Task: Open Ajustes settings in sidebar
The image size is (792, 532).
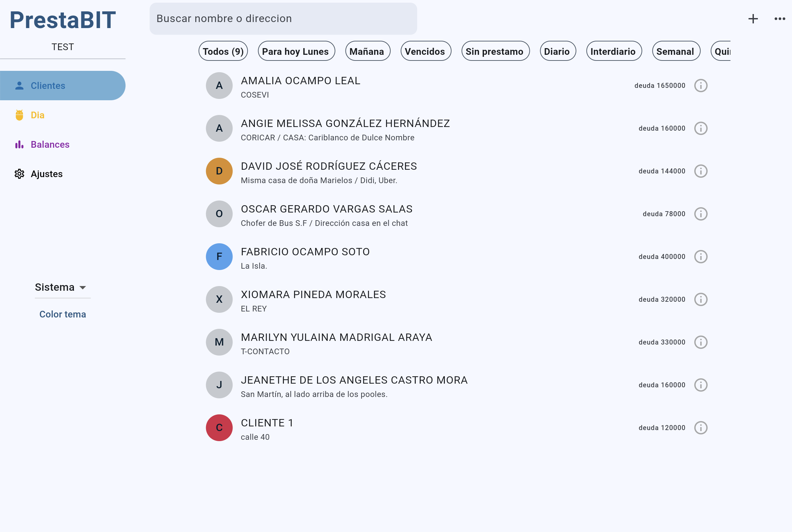Action: coord(46,174)
